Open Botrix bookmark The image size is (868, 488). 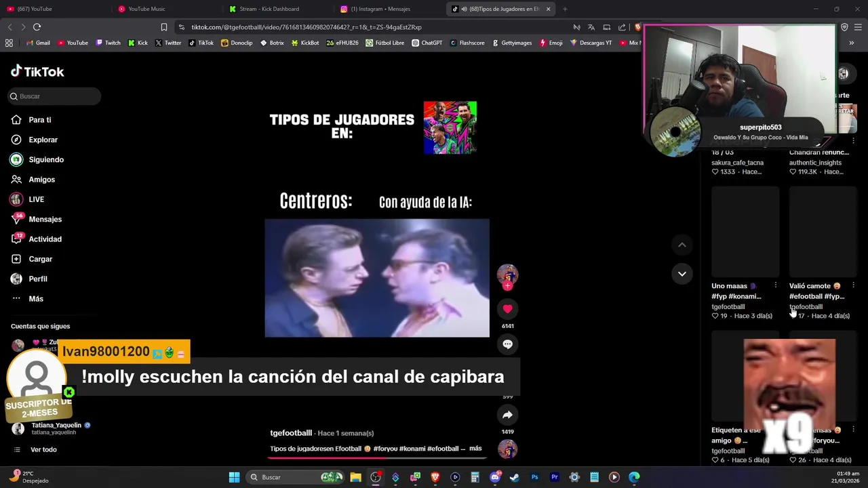pos(272,43)
